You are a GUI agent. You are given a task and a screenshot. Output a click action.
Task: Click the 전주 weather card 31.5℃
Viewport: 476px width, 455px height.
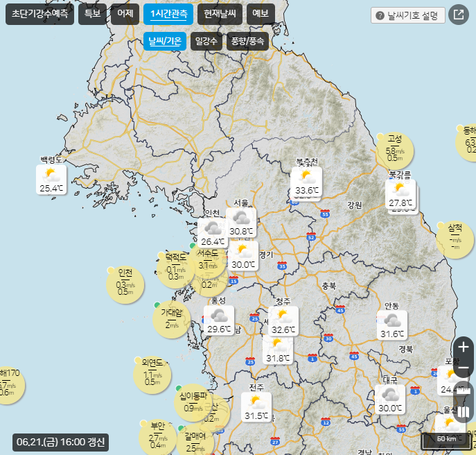click(x=256, y=407)
